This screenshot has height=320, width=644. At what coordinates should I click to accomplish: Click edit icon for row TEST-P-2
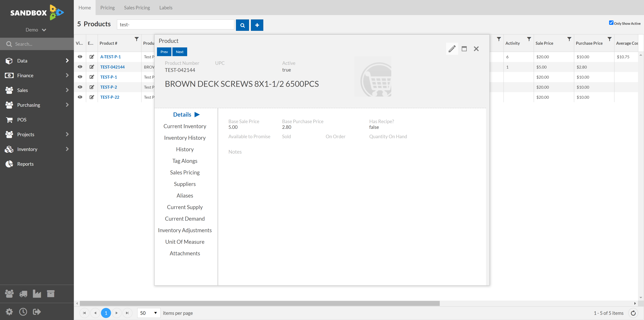point(92,87)
